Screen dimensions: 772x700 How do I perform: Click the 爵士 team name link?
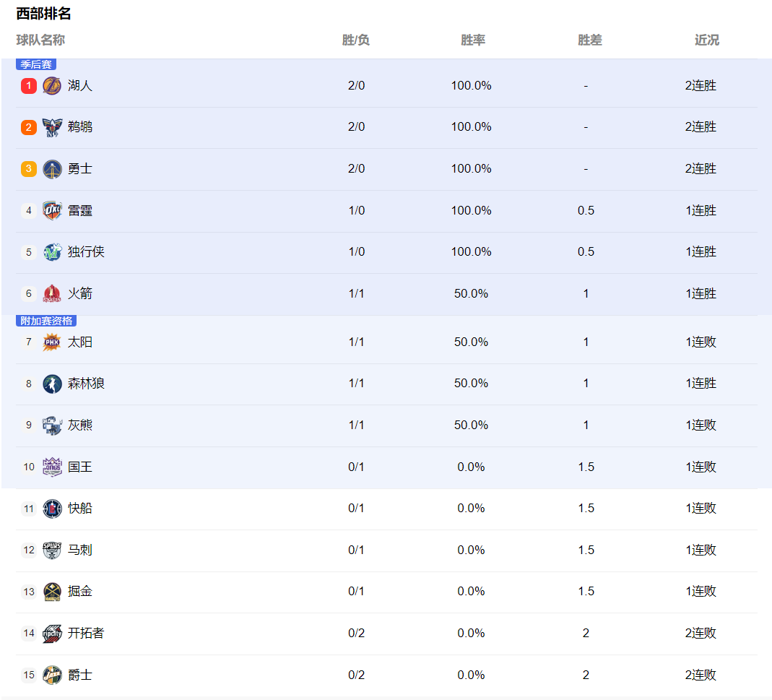[x=79, y=675]
